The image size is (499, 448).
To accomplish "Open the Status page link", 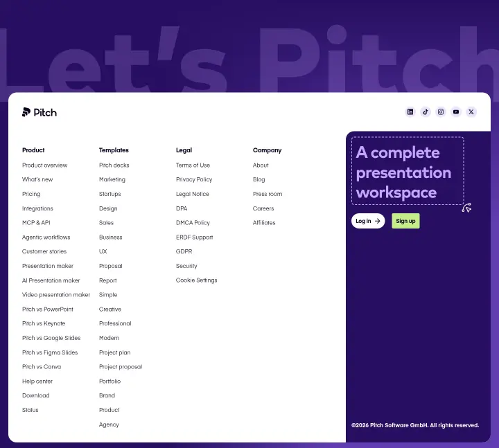I will (x=30, y=410).
